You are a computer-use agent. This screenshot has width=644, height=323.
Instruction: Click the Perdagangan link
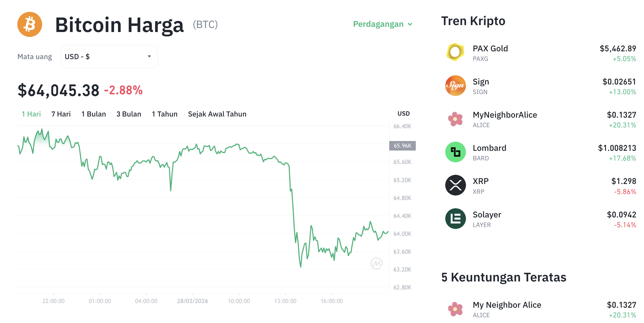pos(379,24)
